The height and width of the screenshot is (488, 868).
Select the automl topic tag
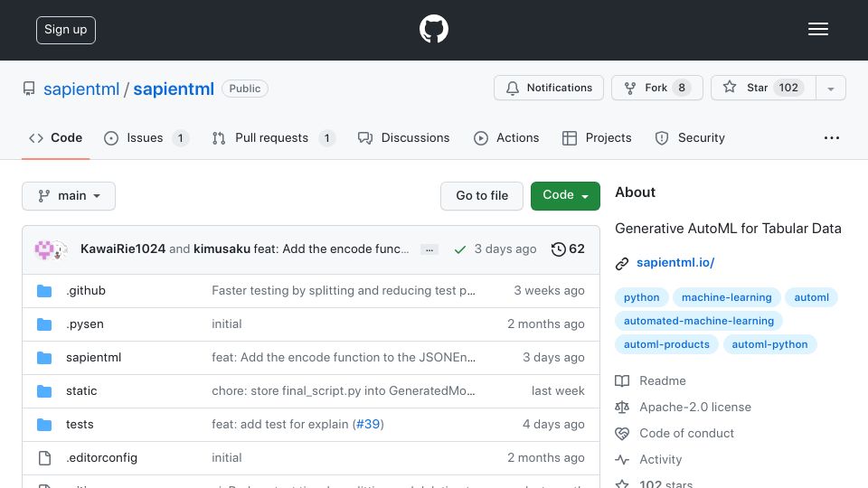pos(812,297)
